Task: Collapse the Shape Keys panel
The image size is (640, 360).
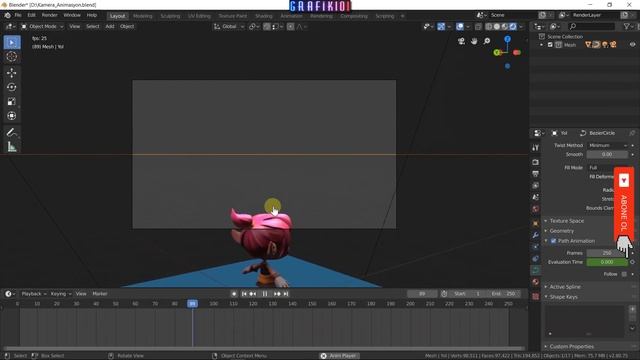Action: click(563, 297)
